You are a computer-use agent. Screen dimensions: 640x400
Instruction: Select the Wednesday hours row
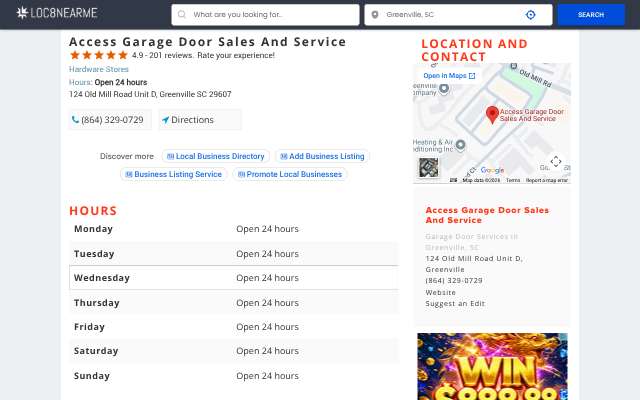click(234, 278)
